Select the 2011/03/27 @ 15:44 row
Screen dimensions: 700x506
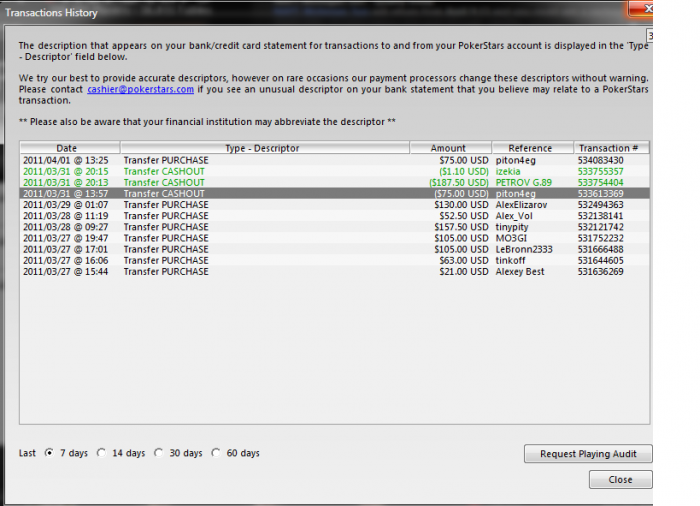(x=335, y=272)
